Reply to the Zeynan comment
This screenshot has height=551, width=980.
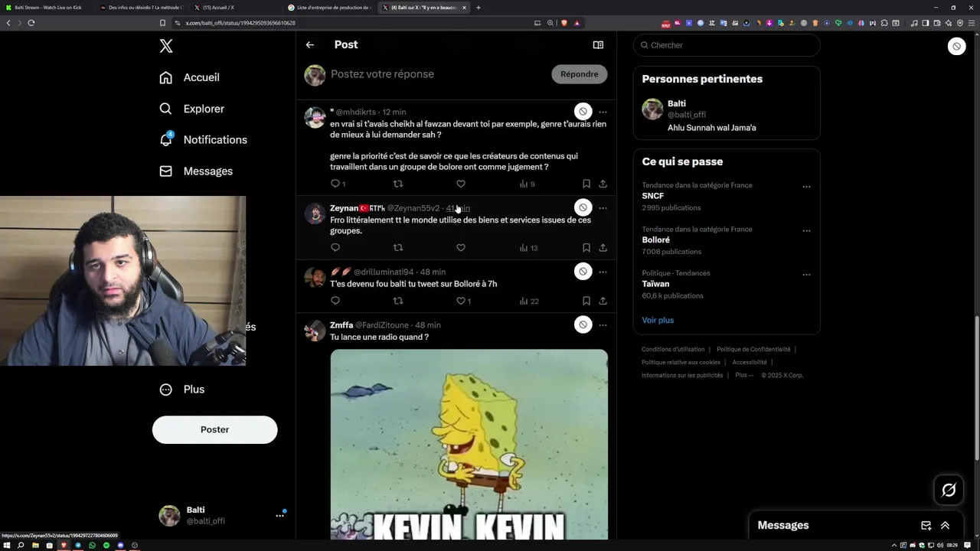click(335, 248)
